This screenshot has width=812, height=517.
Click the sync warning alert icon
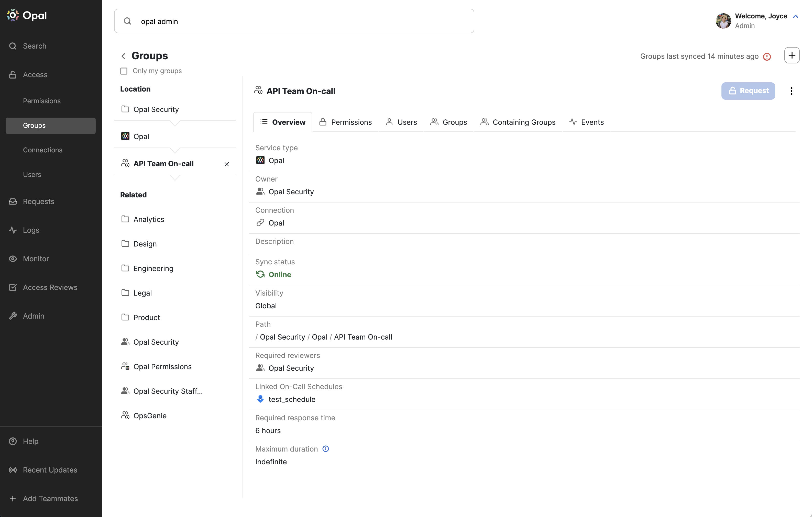767,57
